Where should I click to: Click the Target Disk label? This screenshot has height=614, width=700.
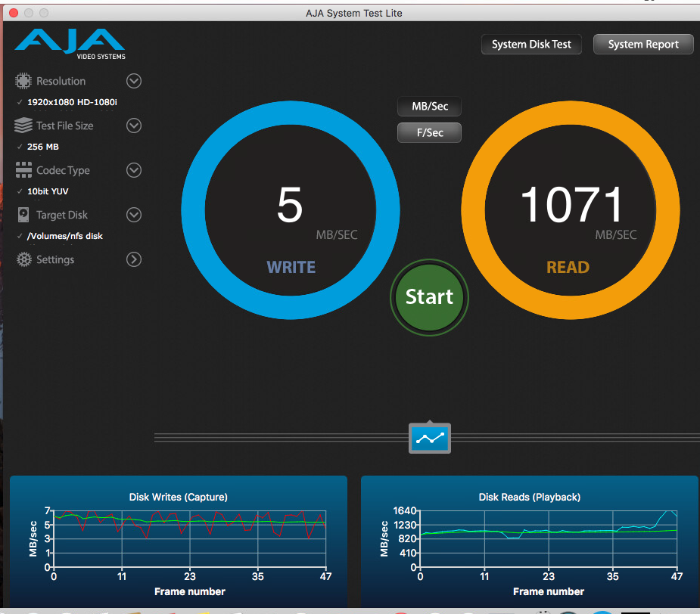tap(61, 215)
